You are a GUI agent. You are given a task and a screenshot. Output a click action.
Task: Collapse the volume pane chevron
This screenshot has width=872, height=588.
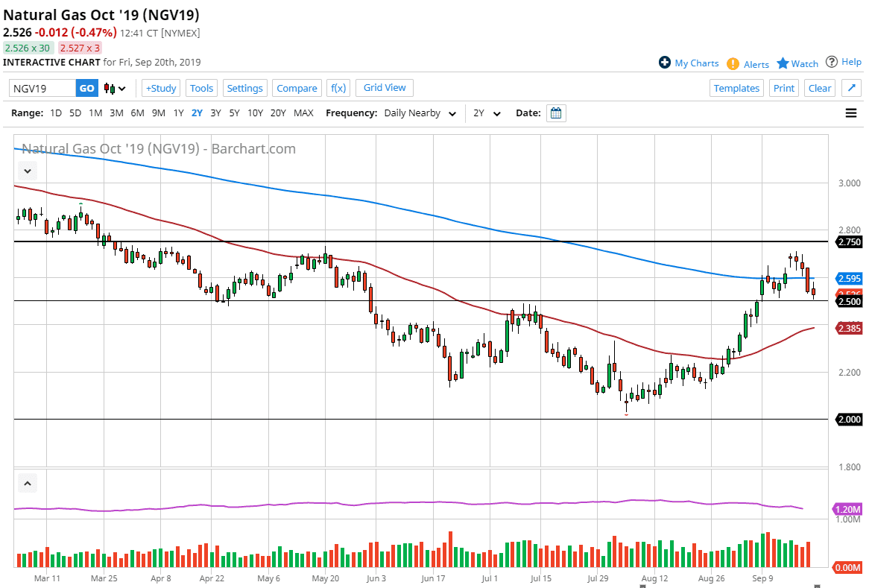28,484
